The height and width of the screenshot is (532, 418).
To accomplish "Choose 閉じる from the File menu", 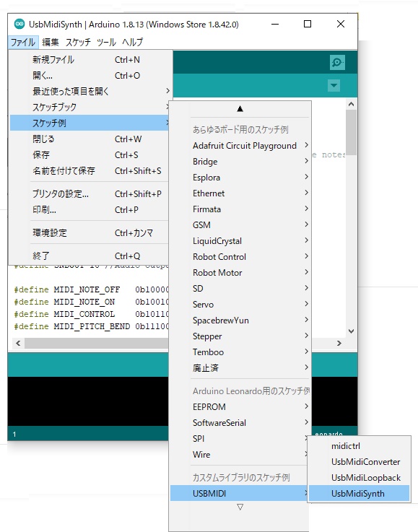I will click(x=90, y=139).
